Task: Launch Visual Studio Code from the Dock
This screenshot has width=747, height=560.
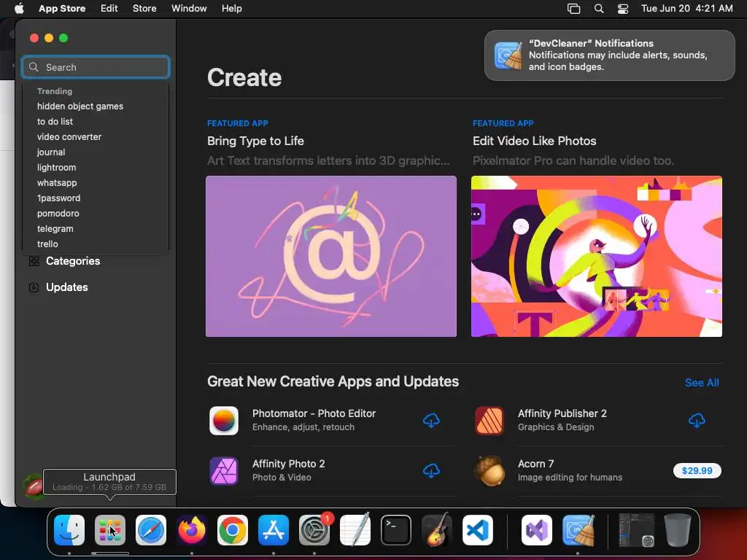Action: point(477,530)
